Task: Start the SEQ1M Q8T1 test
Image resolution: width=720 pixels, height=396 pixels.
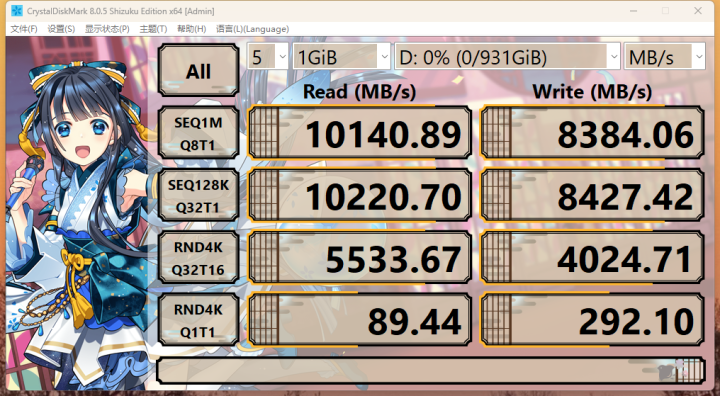Action: (198, 133)
